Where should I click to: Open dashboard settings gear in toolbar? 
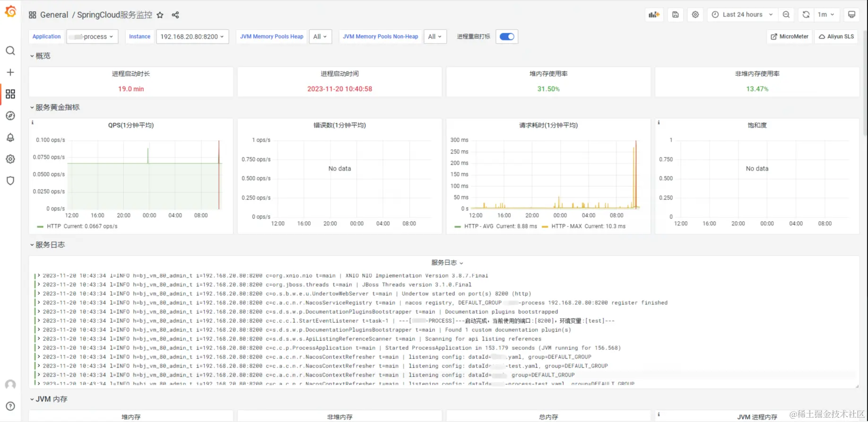click(x=695, y=15)
